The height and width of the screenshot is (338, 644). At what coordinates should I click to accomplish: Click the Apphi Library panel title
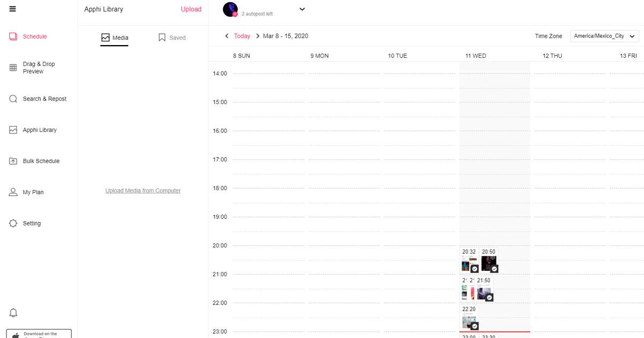[104, 9]
